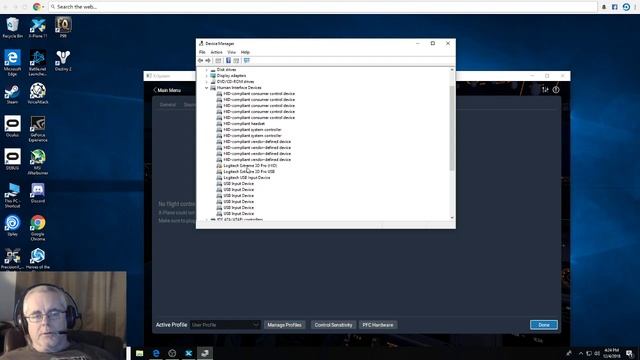
Task: Expand the Disk drives node
Action: point(207,70)
